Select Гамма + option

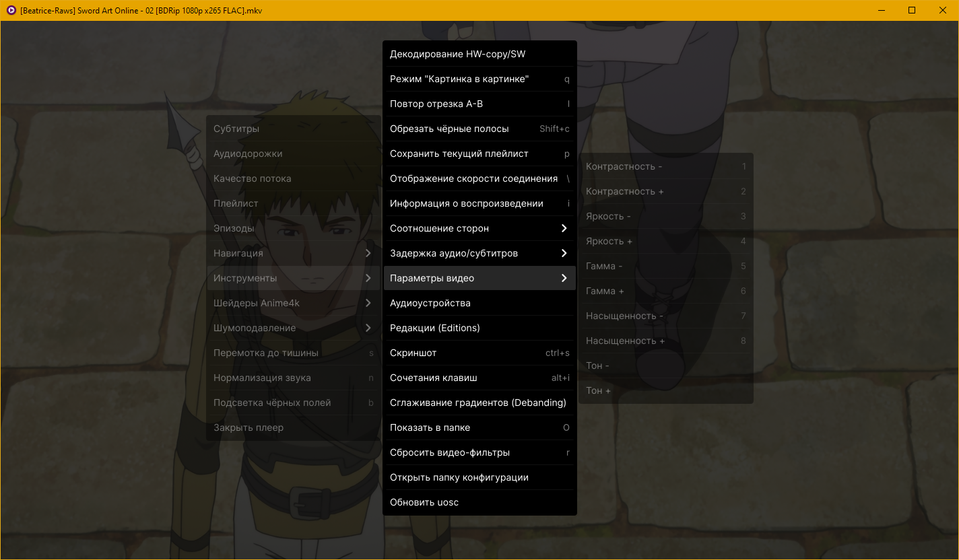click(666, 291)
